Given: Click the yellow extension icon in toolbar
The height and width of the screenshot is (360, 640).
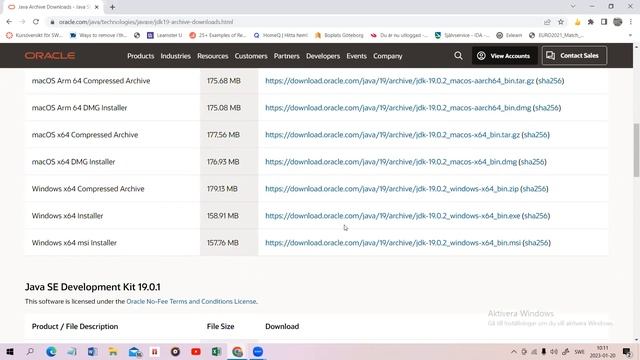Looking at the screenshot, I should tap(577, 22).
